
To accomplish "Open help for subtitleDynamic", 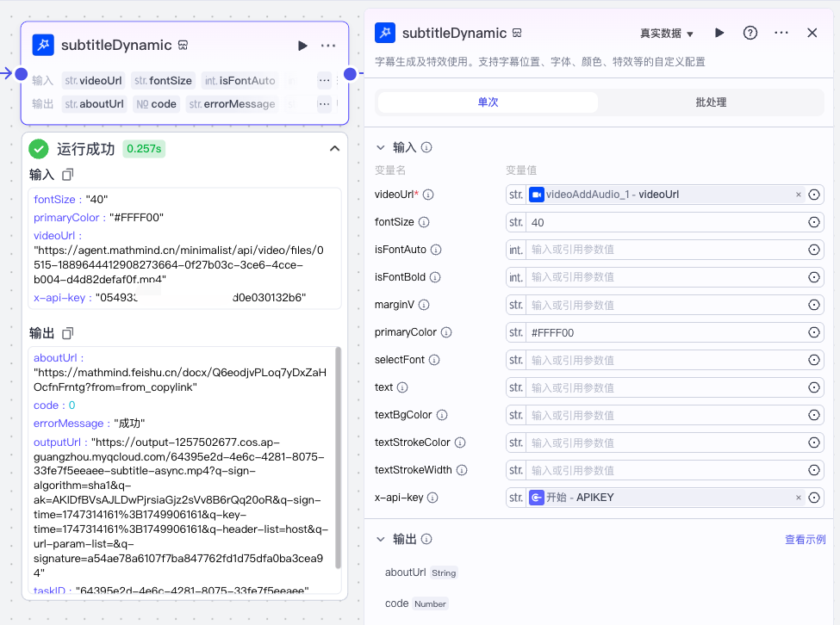I will [x=750, y=34].
